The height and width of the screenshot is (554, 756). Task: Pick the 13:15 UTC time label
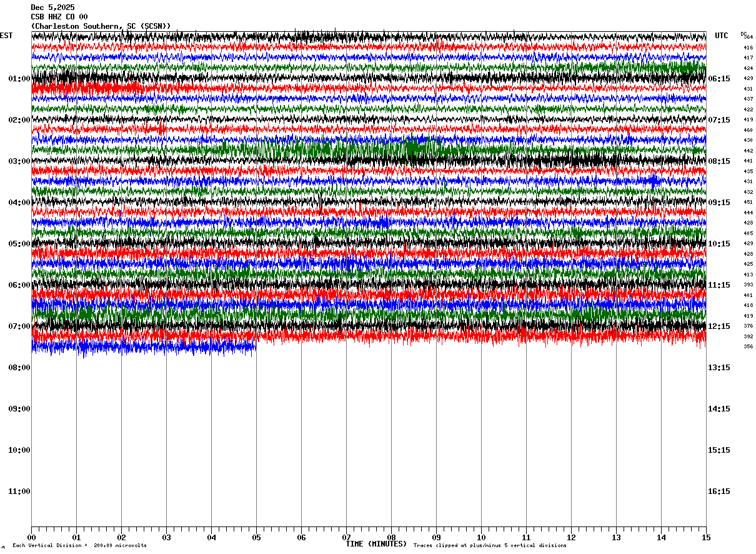click(719, 368)
